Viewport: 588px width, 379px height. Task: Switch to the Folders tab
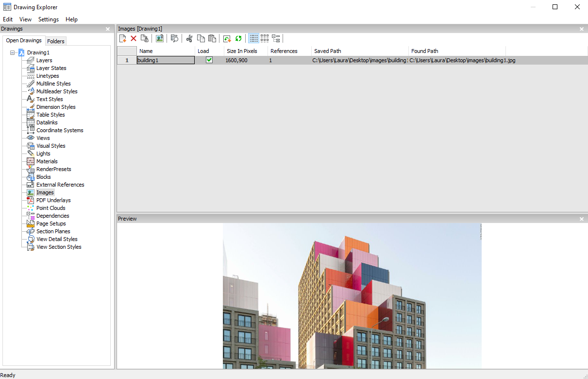[x=56, y=41]
